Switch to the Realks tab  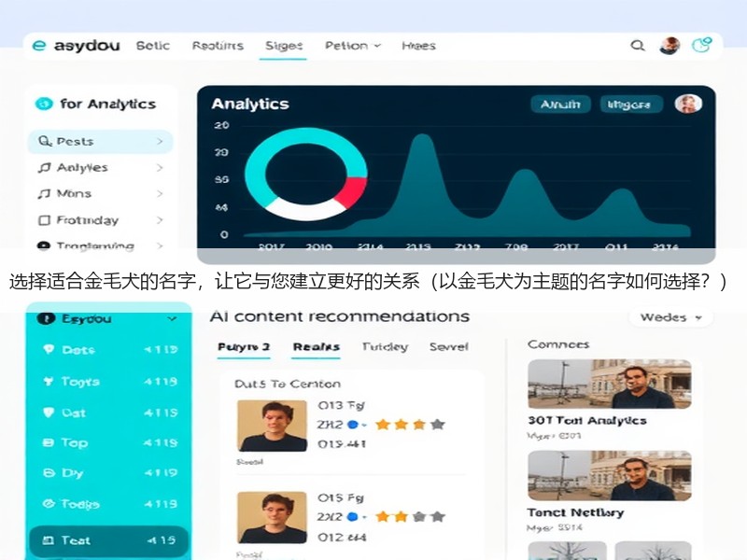click(x=317, y=347)
